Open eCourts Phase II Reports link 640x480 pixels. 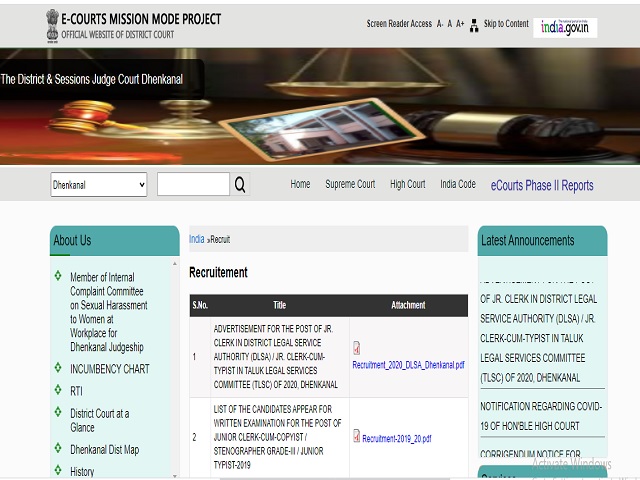point(541,185)
